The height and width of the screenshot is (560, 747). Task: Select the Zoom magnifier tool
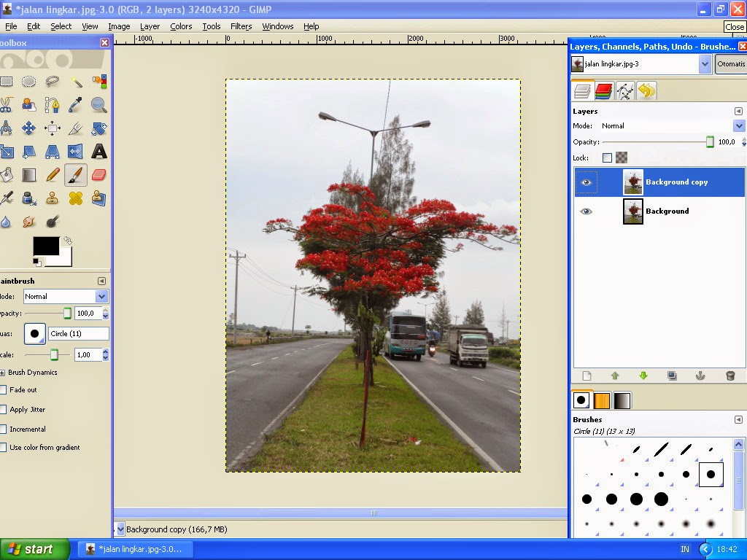pyautogui.click(x=98, y=105)
